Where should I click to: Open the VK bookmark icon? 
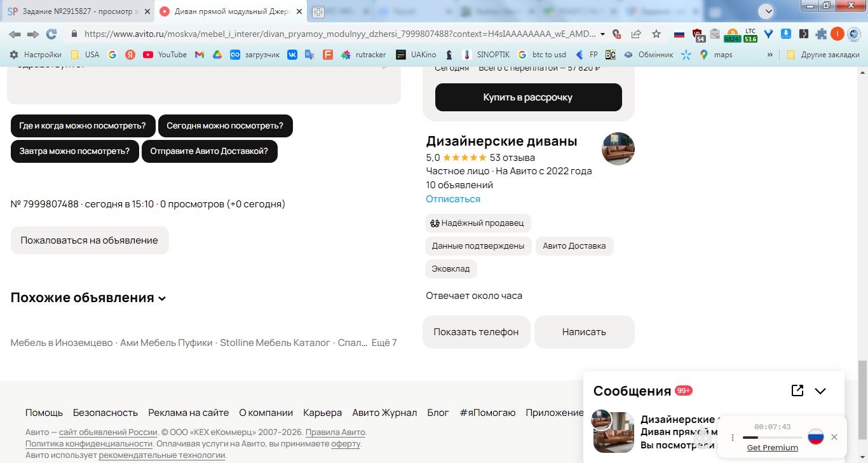pyautogui.click(x=292, y=55)
